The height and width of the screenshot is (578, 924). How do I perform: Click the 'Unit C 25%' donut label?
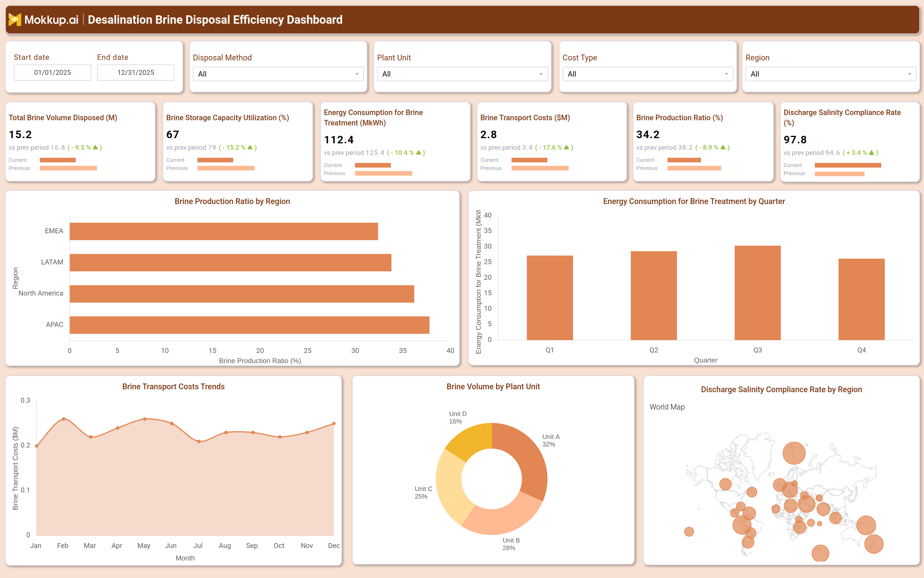tap(423, 492)
